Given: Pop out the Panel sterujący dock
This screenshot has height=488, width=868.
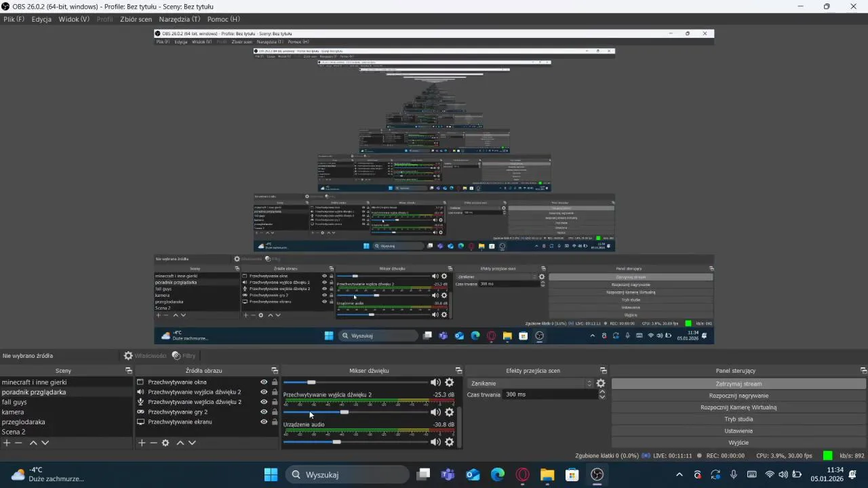Looking at the screenshot, I should coord(863,371).
